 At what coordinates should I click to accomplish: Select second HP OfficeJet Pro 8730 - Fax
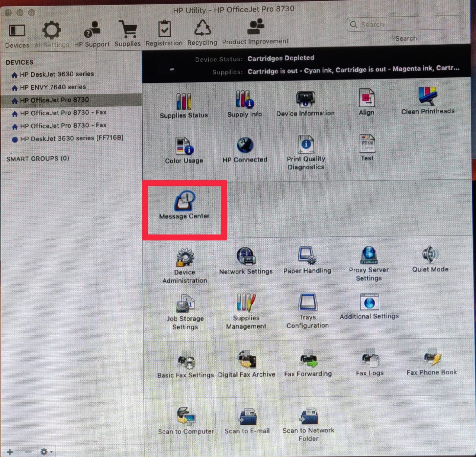pos(71,125)
